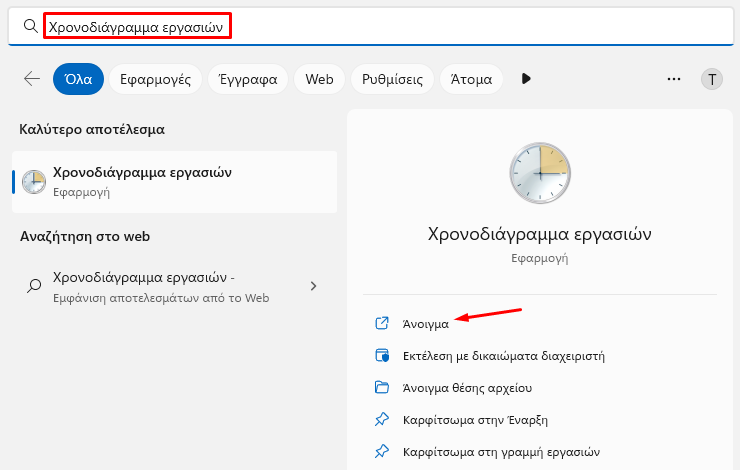Go back with the left arrow icon
The height and width of the screenshot is (470, 740).
32,78
